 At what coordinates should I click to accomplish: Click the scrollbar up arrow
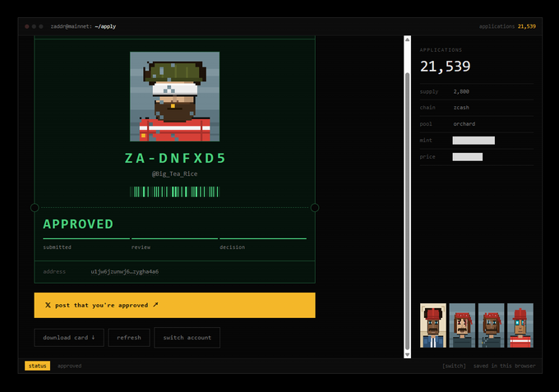click(x=407, y=39)
